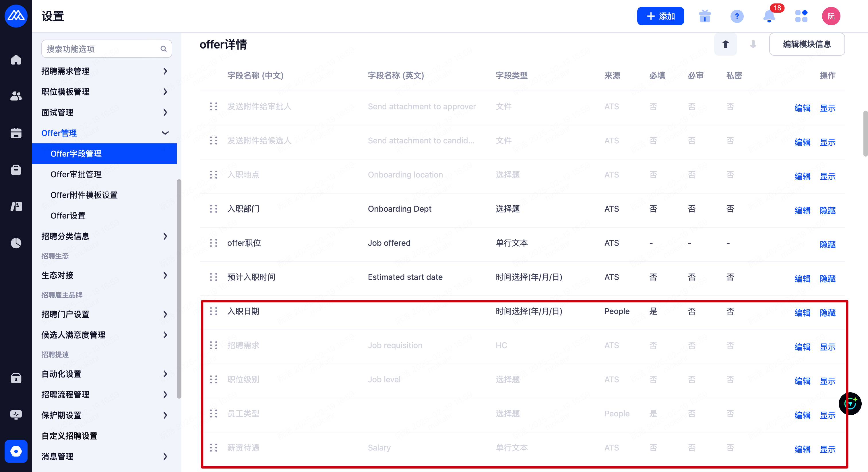The image size is (868, 472).
Task: Click the move module up arrow
Action: pyautogui.click(x=725, y=44)
